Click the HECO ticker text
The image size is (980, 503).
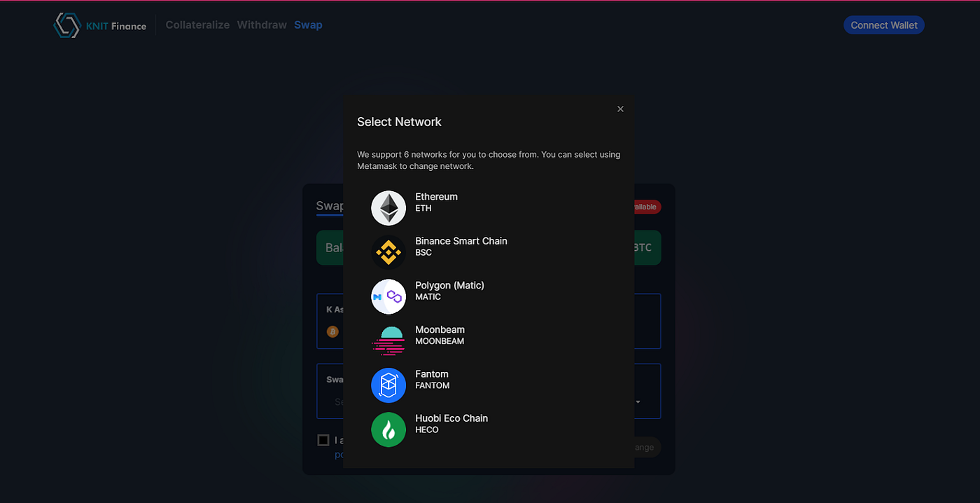426,429
